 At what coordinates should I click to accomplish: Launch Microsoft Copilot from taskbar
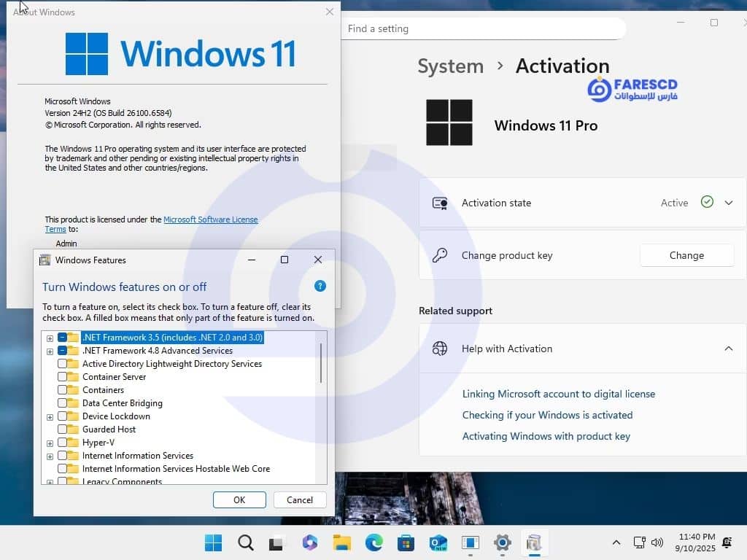coord(309,542)
